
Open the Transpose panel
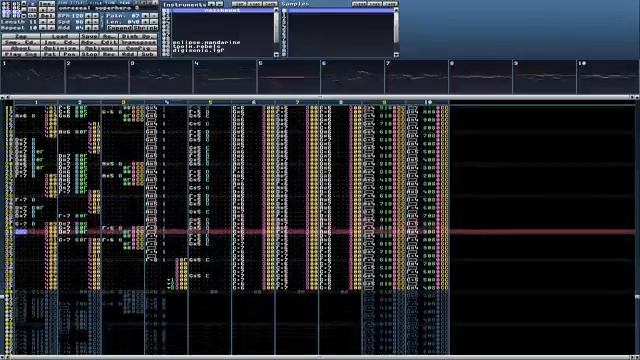pyautogui.click(x=138, y=42)
